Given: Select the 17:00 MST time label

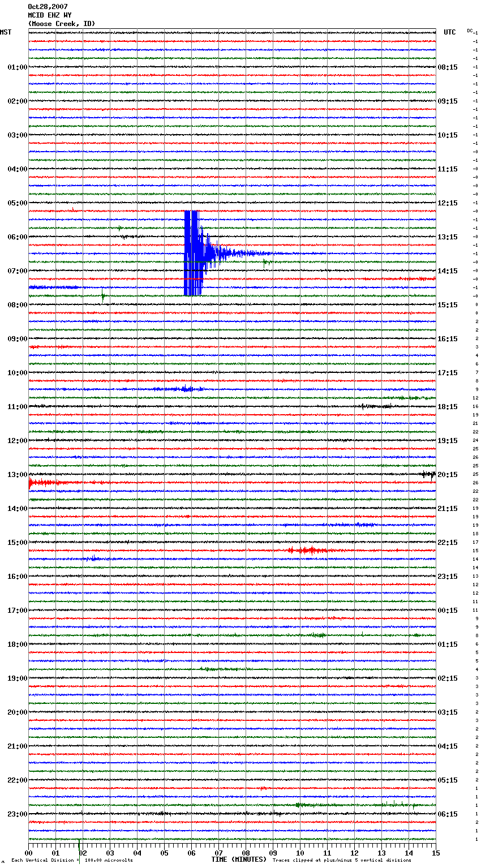Looking at the screenshot, I should pyautogui.click(x=17, y=611).
